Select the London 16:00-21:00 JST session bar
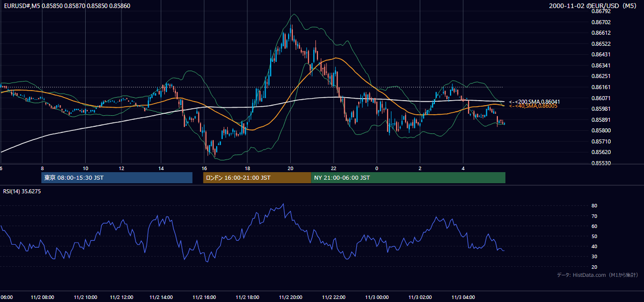Image resolution: width=644 pixels, height=302 pixels. point(257,178)
